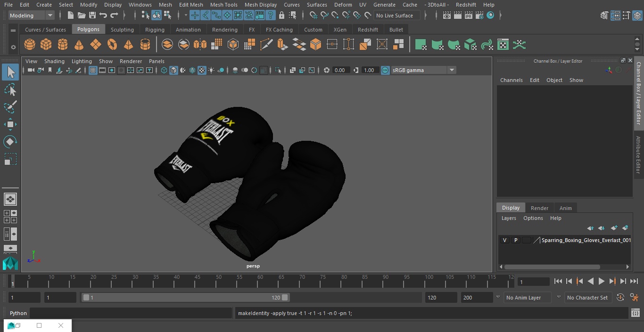Viewport: 644px width, 332px height.
Task: Open the shelf options gear menu
Action: [x=13, y=47]
